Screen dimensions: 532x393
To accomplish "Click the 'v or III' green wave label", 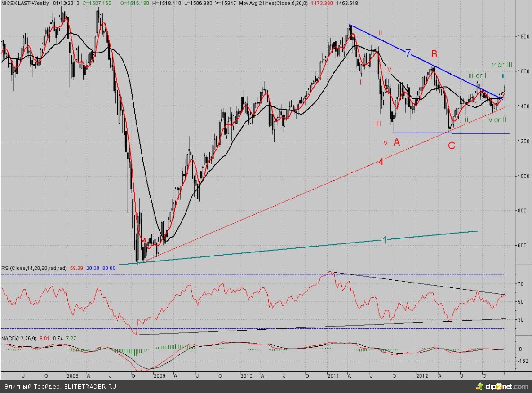I will point(502,65).
